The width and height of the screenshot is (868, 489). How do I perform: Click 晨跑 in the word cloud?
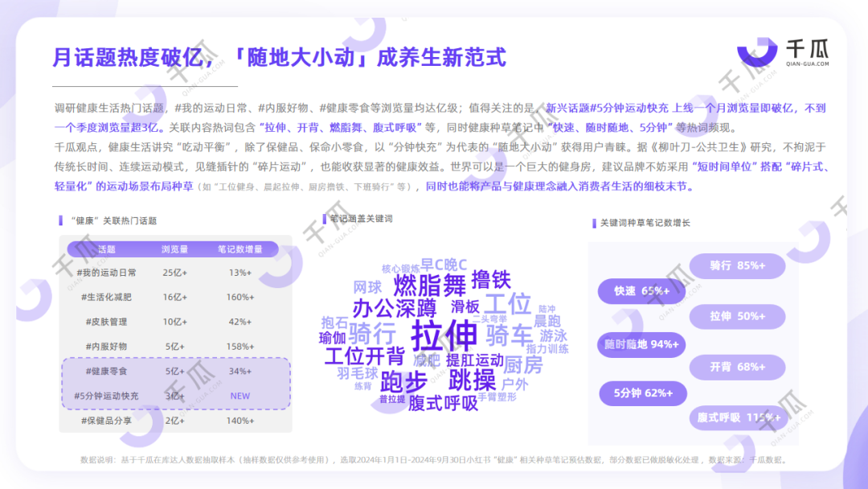[547, 321]
